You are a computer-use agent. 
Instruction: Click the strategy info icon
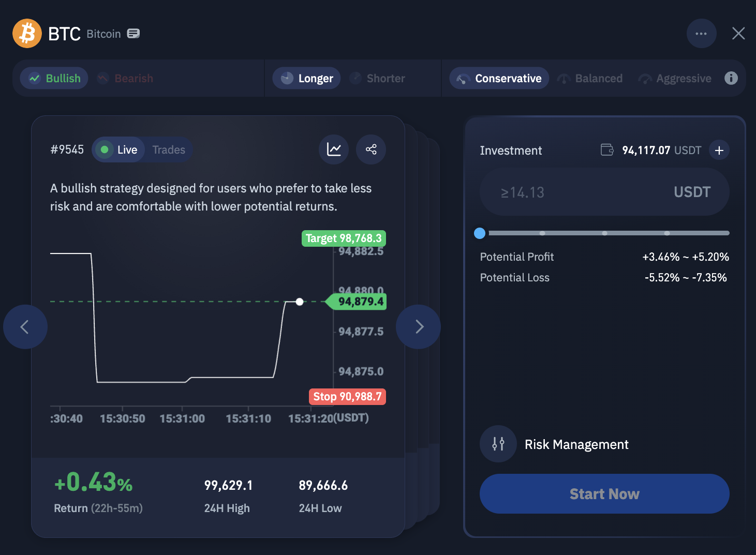(x=731, y=78)
